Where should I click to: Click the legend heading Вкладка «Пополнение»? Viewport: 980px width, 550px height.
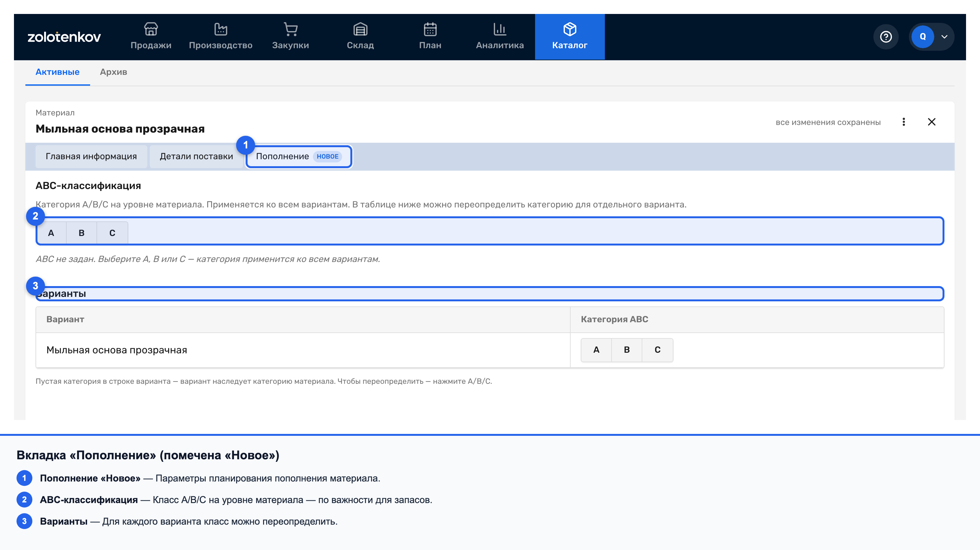click(148, 455)
